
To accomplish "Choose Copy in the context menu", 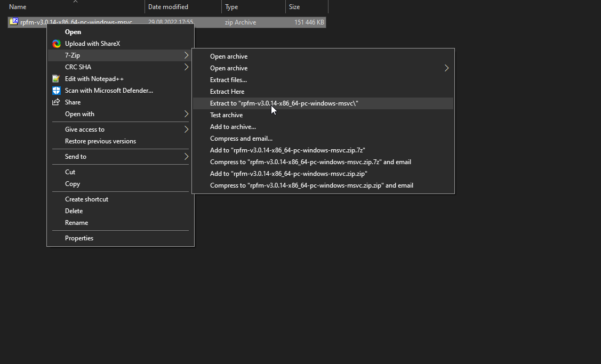I will (121, 183).
